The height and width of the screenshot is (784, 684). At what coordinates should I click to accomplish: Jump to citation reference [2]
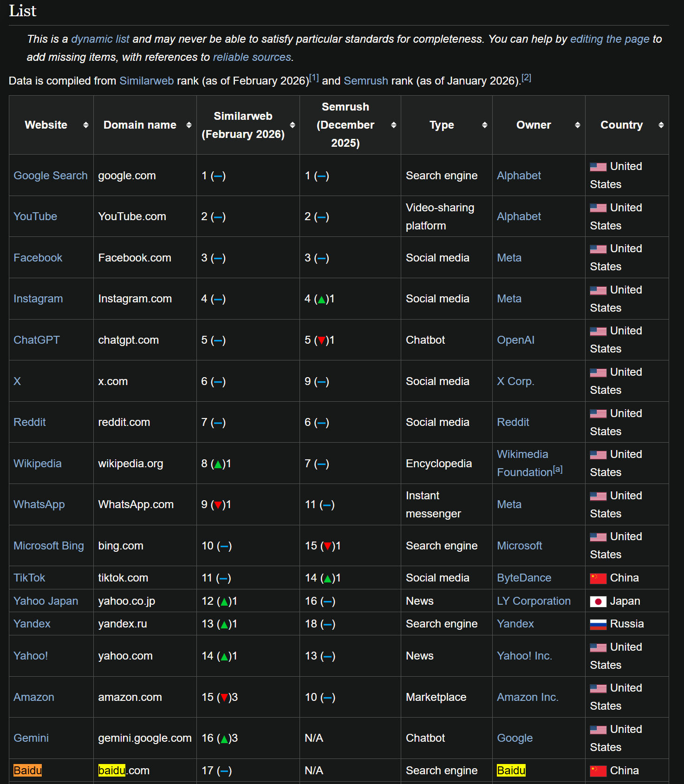coord(526,78)
